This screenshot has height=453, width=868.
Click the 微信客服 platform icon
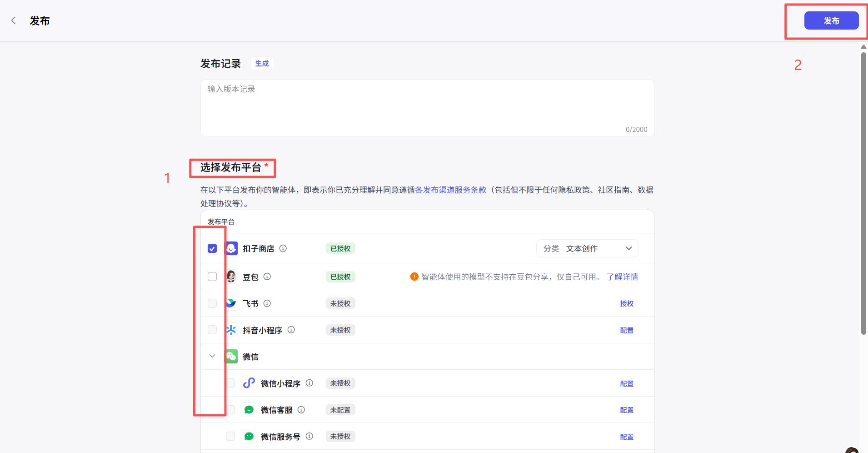[249, 409]
